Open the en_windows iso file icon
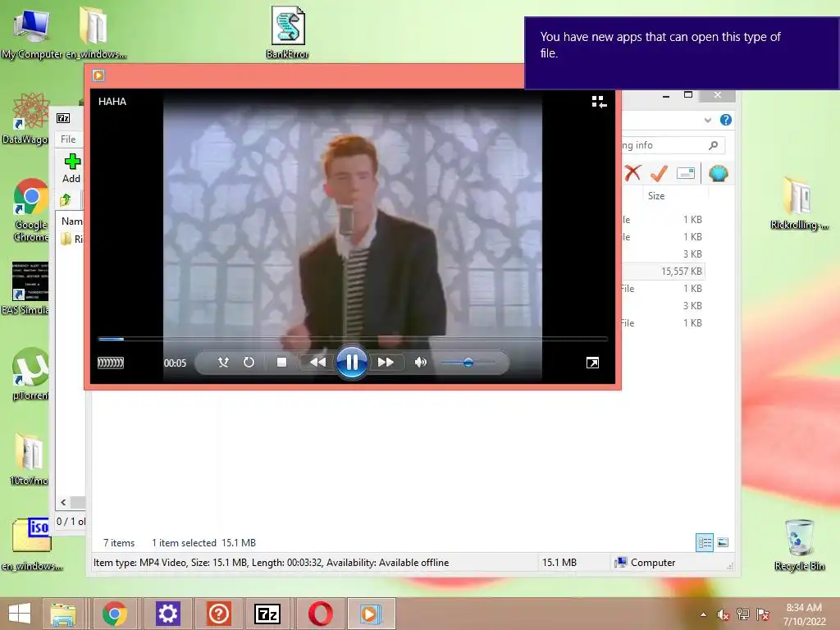The height and width of the screenshot is (630, 840). tap(31, 544)
